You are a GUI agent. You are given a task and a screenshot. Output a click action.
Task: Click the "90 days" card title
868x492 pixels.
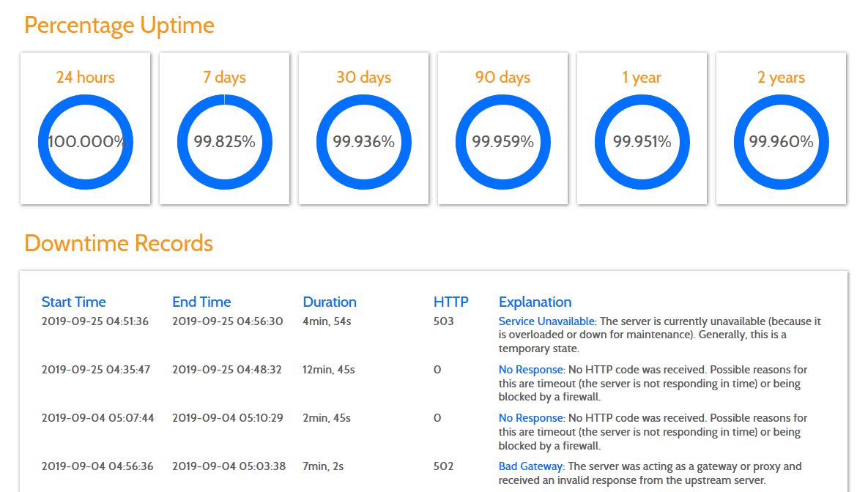click(x=502, y=77)
